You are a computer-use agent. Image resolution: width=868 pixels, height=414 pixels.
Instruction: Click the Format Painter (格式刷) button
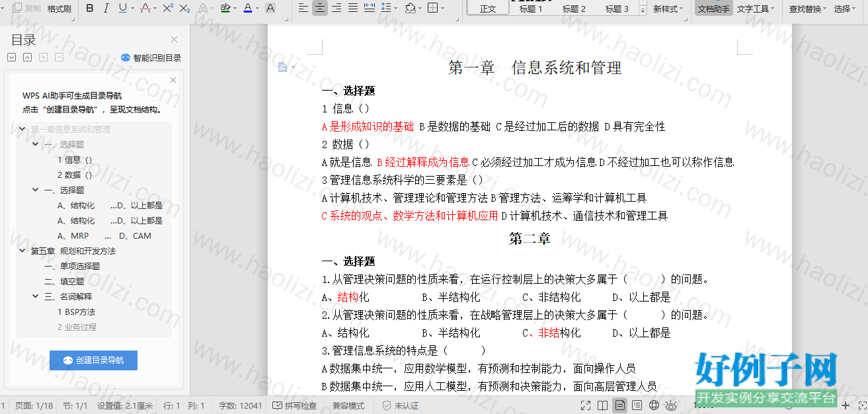point(59,9)
